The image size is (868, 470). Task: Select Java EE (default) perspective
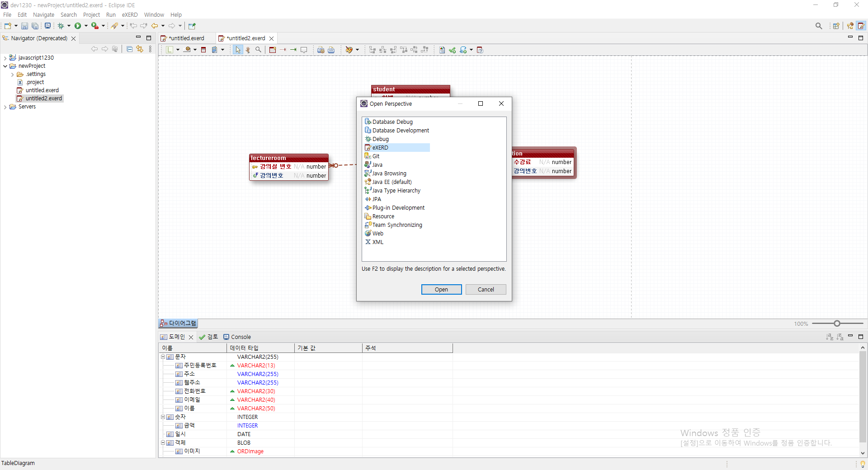coord(388,182)
